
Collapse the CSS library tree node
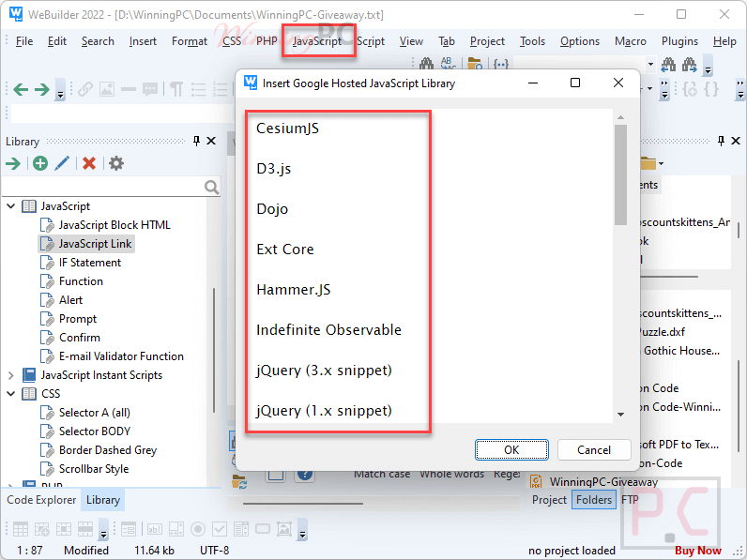[10, 394]
